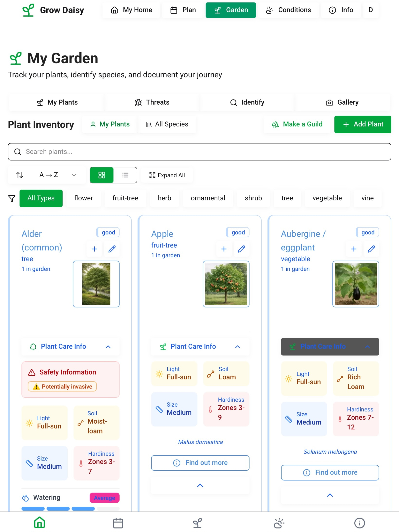Switch to the Threats tab
The image size is (399, 532).
pyautogui.click(x=152, y=102)
